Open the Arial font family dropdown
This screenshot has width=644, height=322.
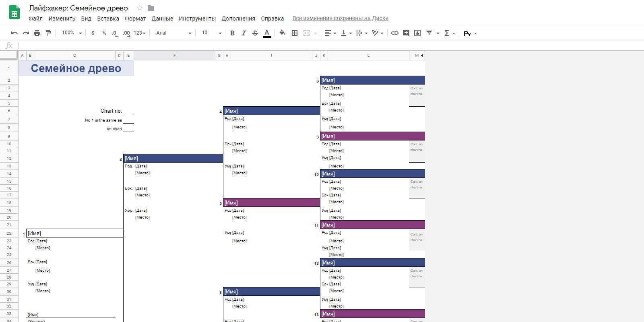(x=173, y=33)
